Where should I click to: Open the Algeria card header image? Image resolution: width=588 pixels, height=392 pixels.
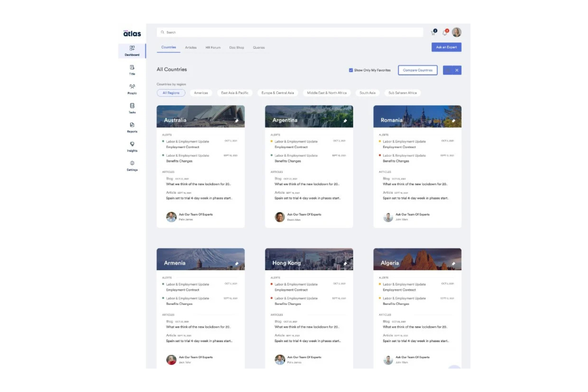pos(417,259)
